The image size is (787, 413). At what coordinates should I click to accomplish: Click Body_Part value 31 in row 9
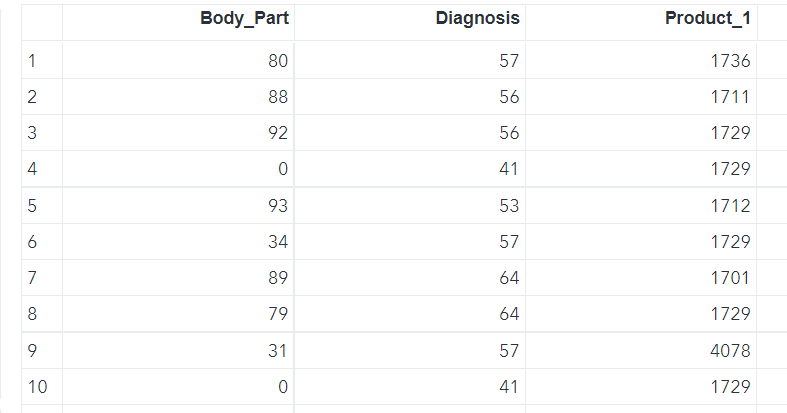pos(277,351)
